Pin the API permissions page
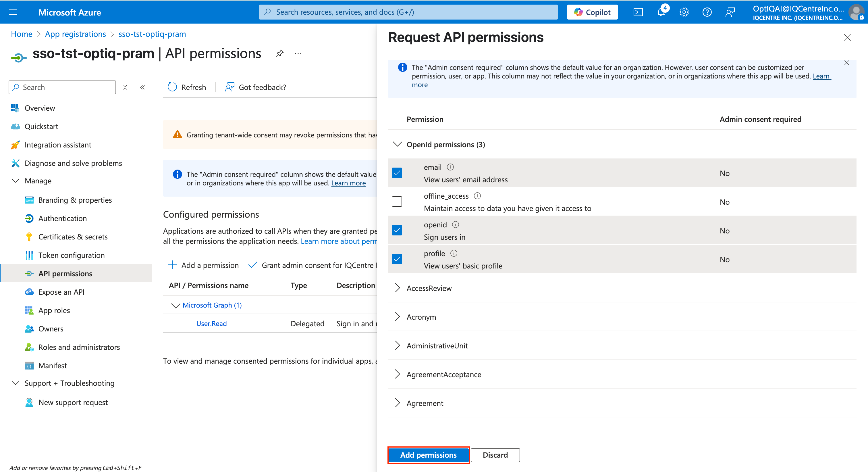868x472 pixels. coord(279,53)
